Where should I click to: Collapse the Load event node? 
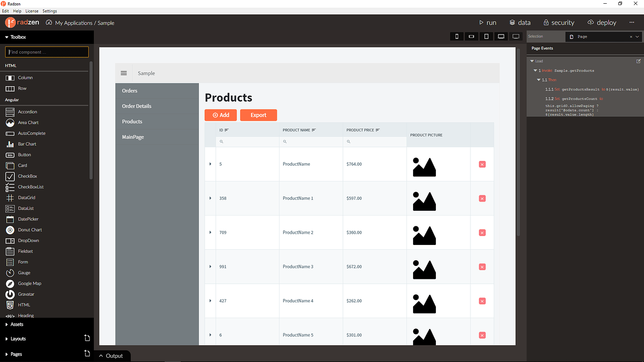coord(532,61)
